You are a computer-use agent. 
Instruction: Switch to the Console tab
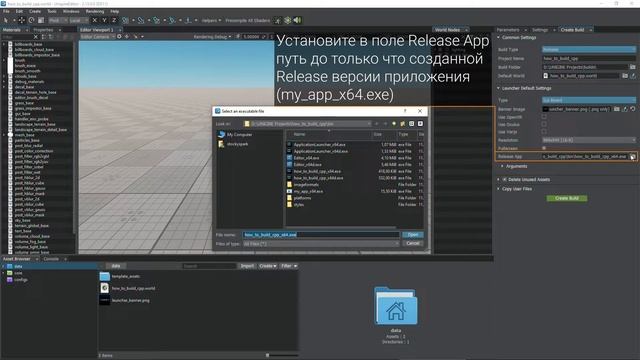[51, 259]
